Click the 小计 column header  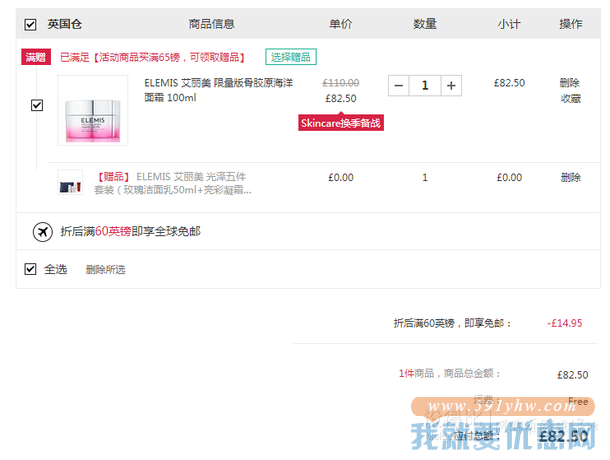tap(509, 24)
